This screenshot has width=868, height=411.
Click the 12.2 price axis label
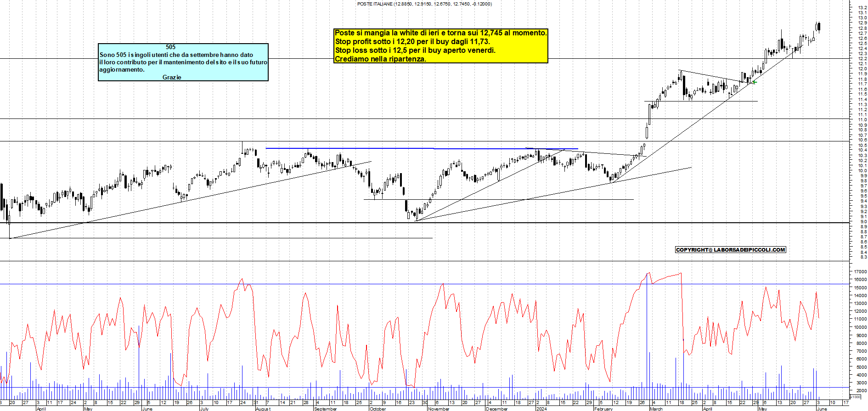click(x=862, y=58)
